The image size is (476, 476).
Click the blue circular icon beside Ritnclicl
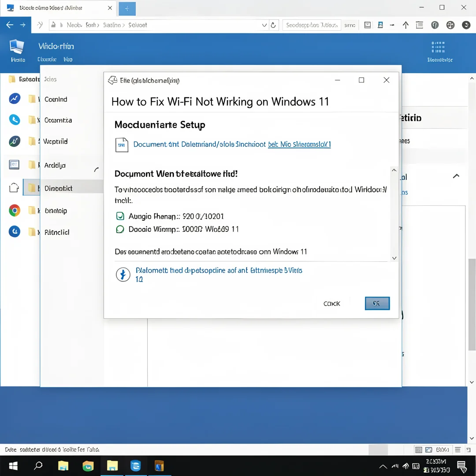coord(14,232)
